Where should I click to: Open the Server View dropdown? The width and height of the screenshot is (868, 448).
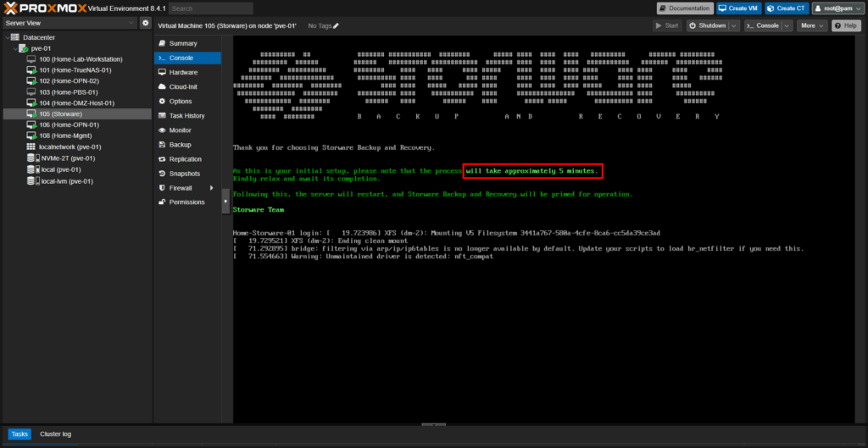tap(70, 23)
